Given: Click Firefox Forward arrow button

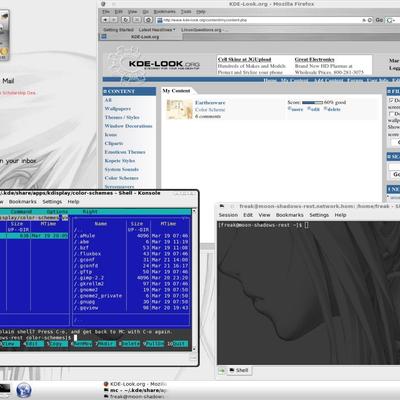Looking at the screenshot, I should tap(114, 20).
